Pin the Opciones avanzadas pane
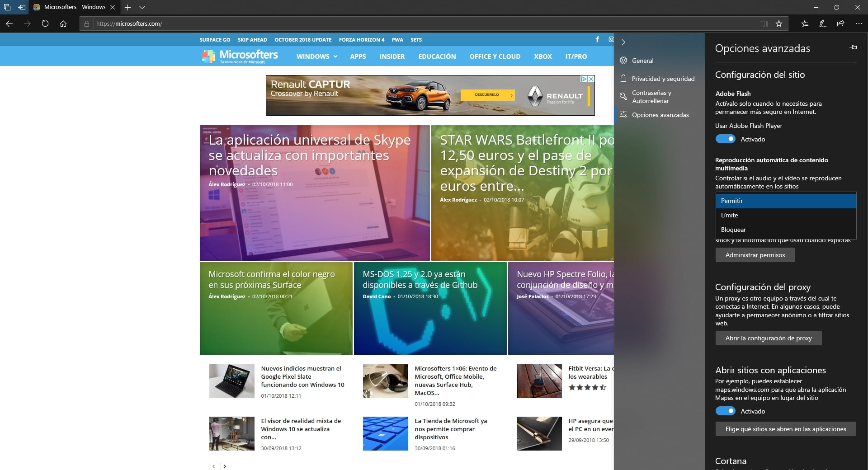This screenshot has height=470, width=868. 854,47
